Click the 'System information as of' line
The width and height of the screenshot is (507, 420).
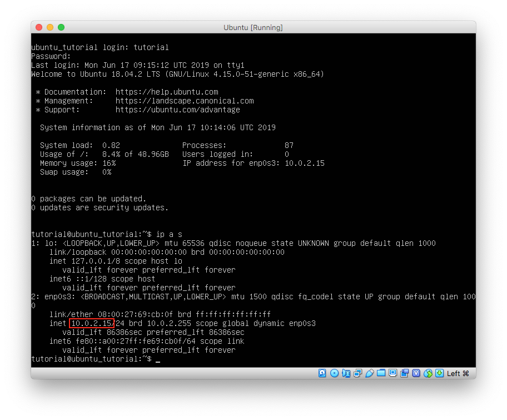click(x=158, y=127)
